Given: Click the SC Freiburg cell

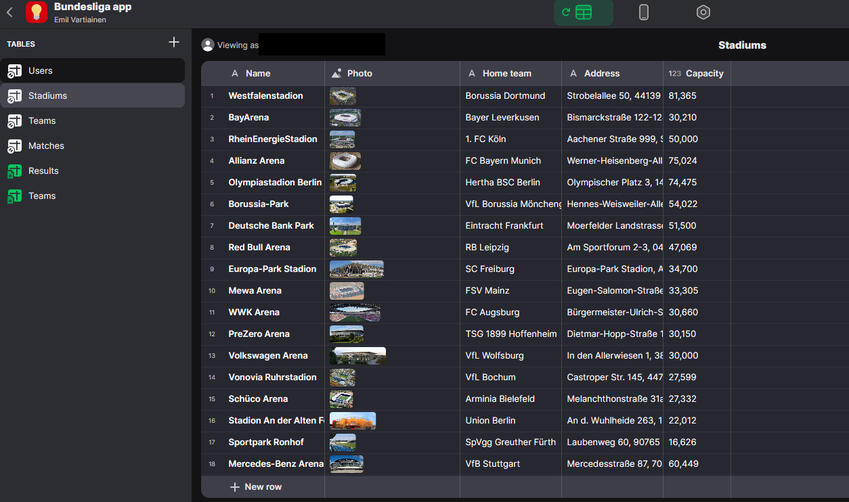Looking at the screenshot, I should tap(511, 269).
